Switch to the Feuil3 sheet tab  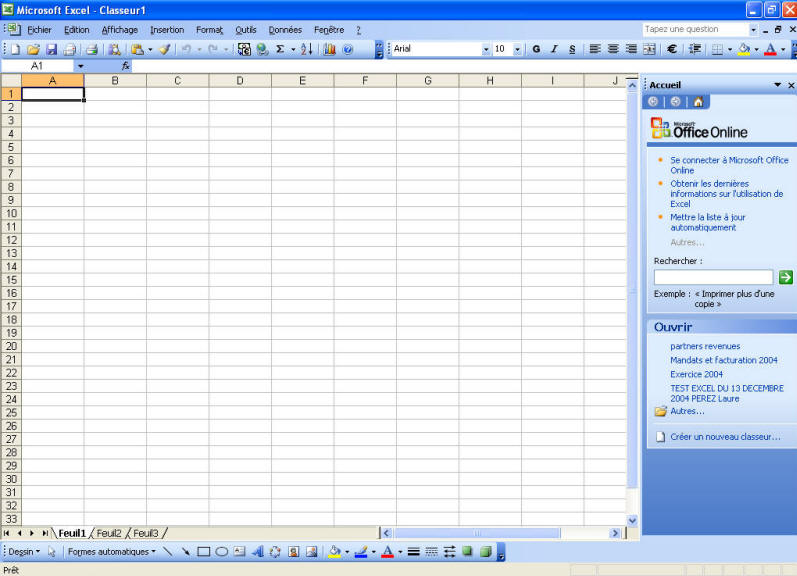[x=146, y=533]
